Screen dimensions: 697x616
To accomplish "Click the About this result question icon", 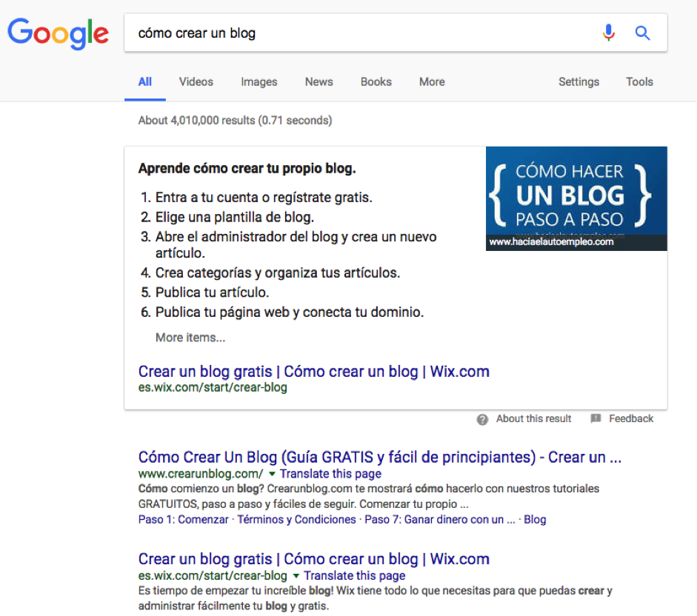I will pos(482,419).
